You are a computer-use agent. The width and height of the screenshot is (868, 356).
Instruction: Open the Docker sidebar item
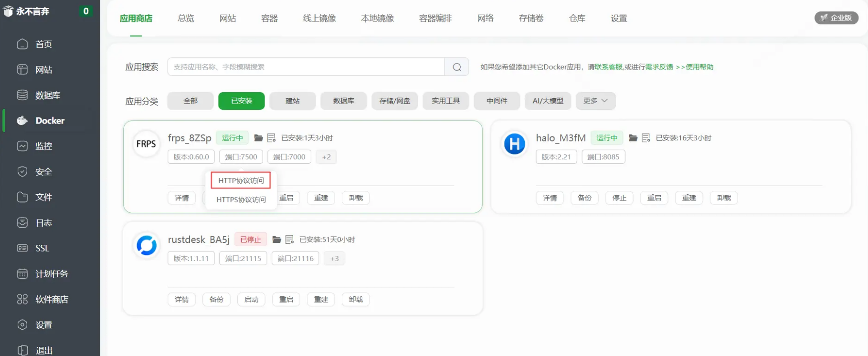pyautogui.click(x=50, y=121)
